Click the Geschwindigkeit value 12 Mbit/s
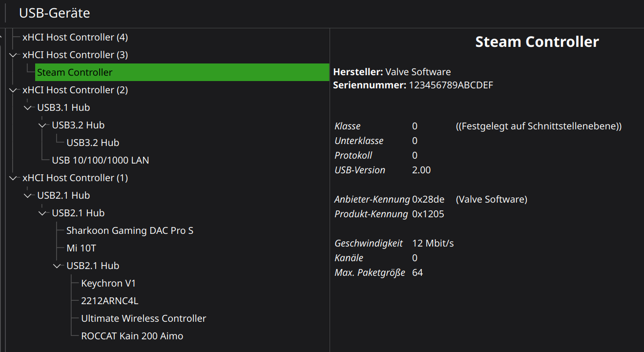Image resolution: width=644 pixels, height=352 pixels. point(433,244)
